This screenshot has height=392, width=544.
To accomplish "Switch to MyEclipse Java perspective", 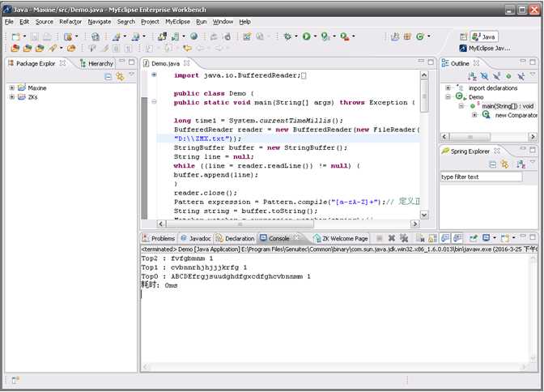I will [x=485, y=49].
